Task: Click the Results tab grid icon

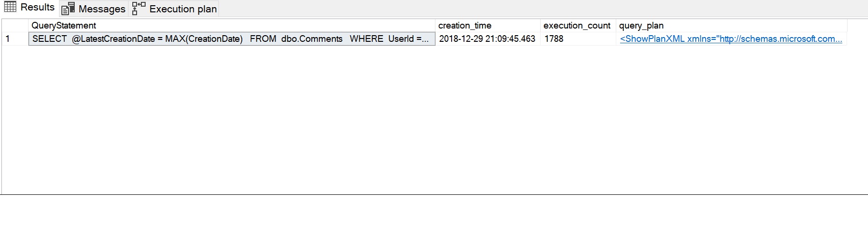Action: [x=10, y=7]
